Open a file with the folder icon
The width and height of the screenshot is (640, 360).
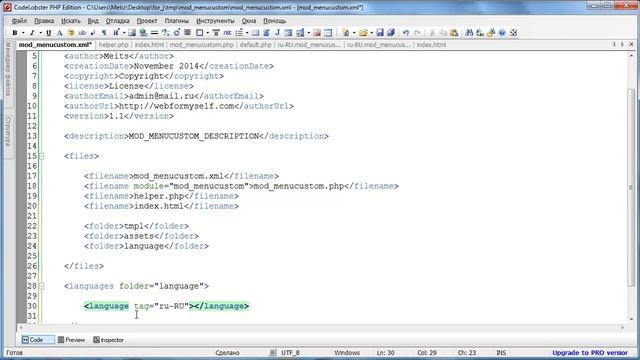[363, 33]
